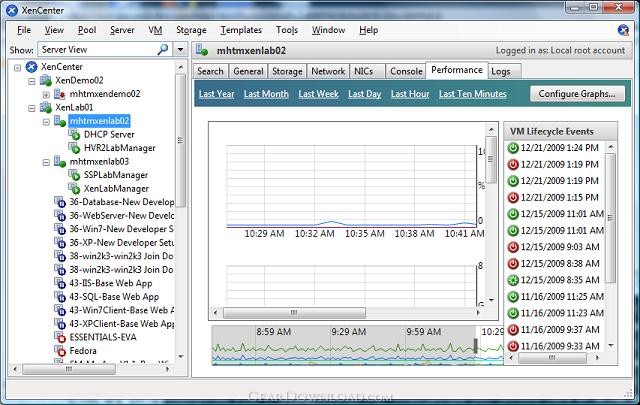Viewport: 640px width, 405px height.
Task: Select the 38-win2k3-win2k3 Join Do first entry
Action: [121, 256]
